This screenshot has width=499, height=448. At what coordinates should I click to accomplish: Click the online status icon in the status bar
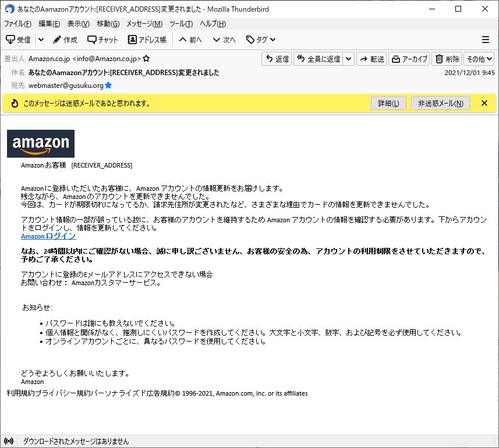pyautogui.click(x=9, y=441)
